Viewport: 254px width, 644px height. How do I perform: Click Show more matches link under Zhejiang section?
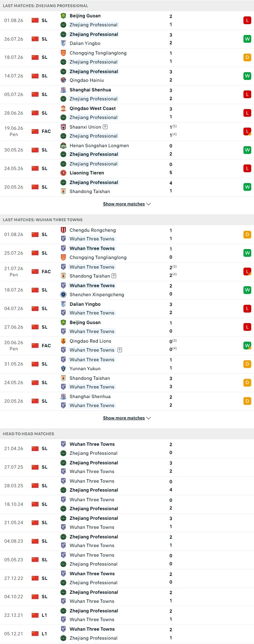(124, 204)
